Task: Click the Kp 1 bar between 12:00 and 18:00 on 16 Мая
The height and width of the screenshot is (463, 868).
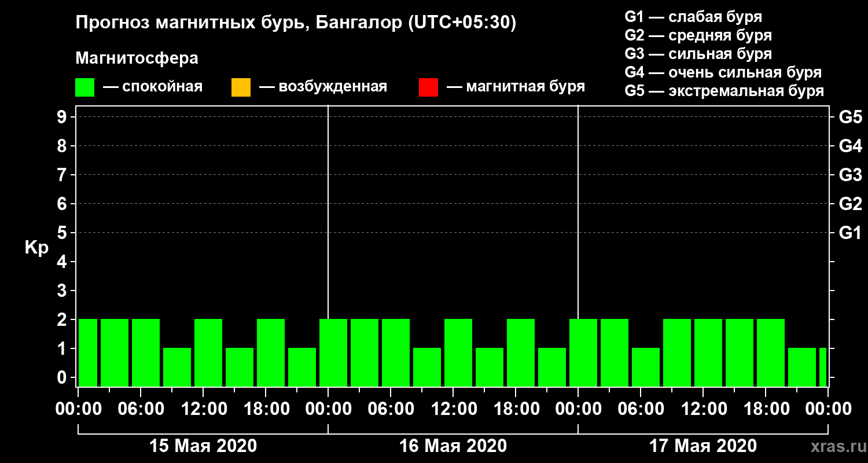Action: [x=490, y=367]
